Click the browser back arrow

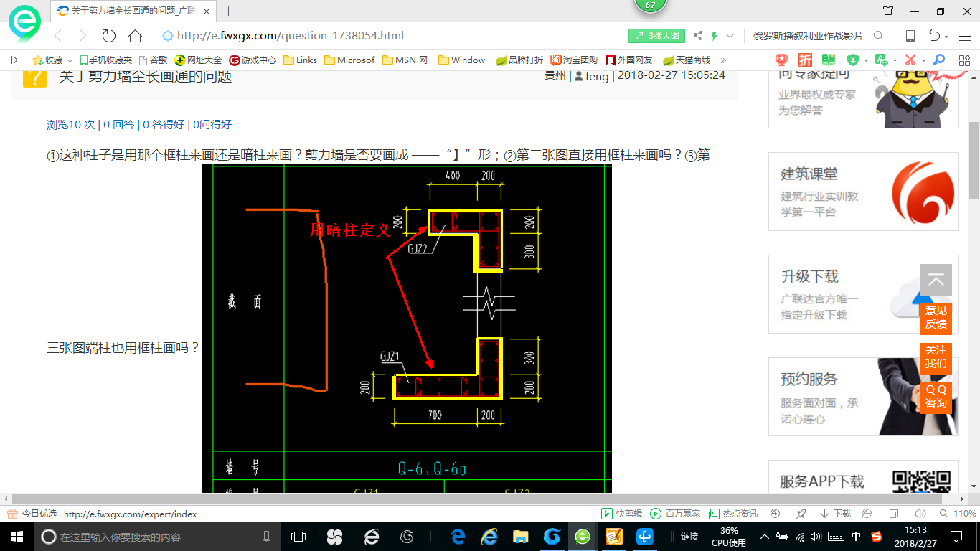point(58,36)
